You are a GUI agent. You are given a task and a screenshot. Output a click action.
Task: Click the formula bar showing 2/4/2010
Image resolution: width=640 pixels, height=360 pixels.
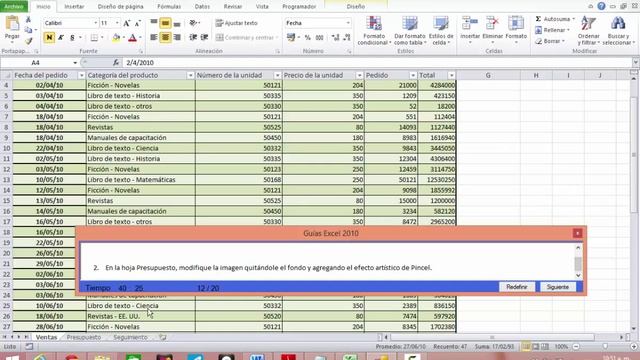(378, 62)
